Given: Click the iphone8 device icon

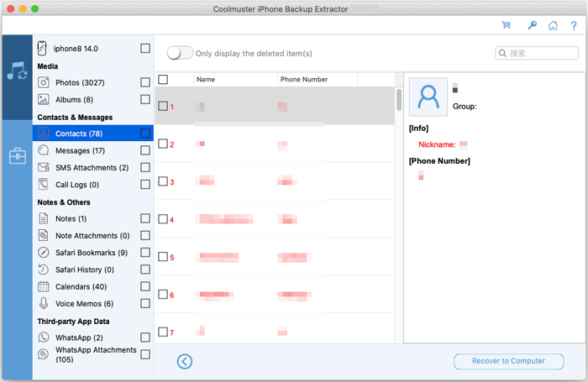Looking at the screenshot, I should pyautogui.click(x=42, y=49).
